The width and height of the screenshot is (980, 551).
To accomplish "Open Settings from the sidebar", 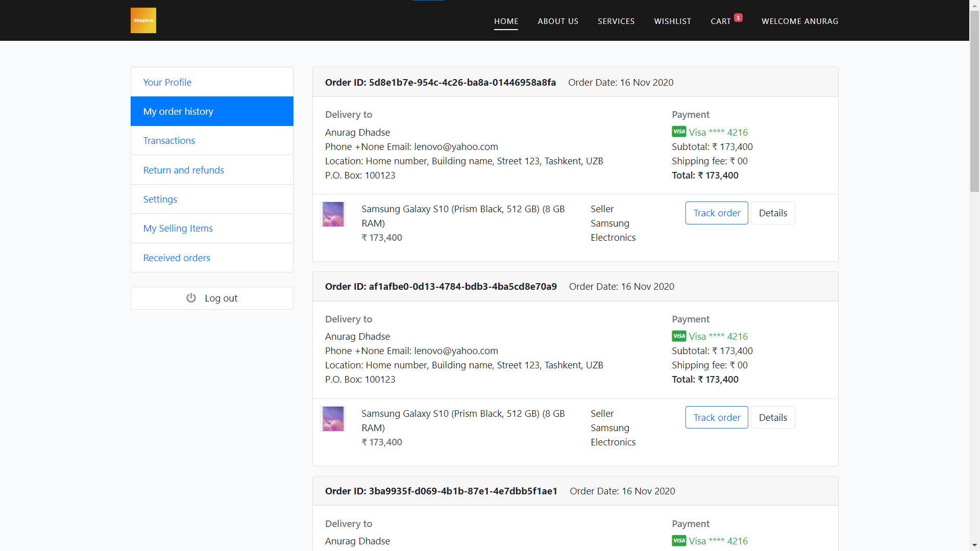I will click(160, 199).
